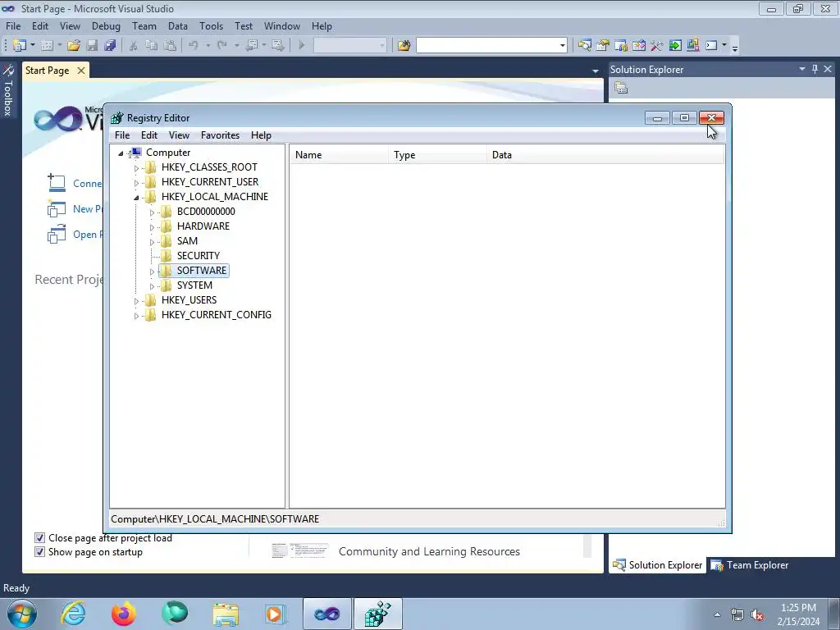
Task: Open the Toolbox side panel
Action: [x=8, y=91]
